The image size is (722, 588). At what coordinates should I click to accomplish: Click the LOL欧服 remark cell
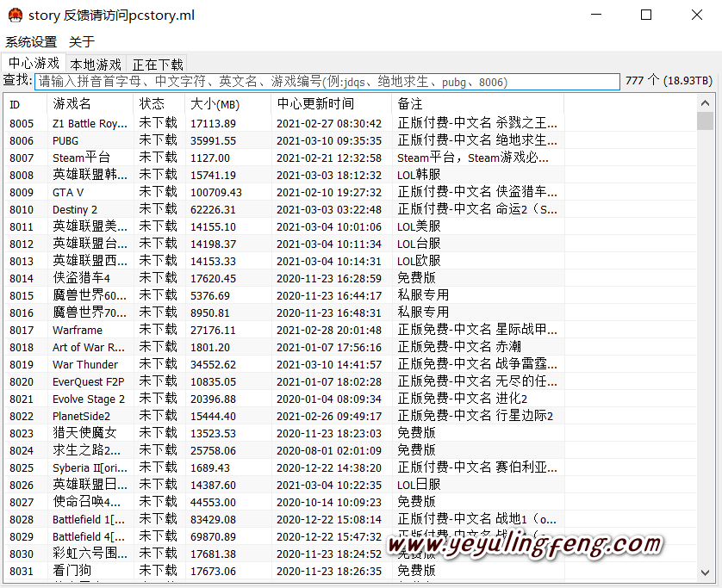point(419,261)
